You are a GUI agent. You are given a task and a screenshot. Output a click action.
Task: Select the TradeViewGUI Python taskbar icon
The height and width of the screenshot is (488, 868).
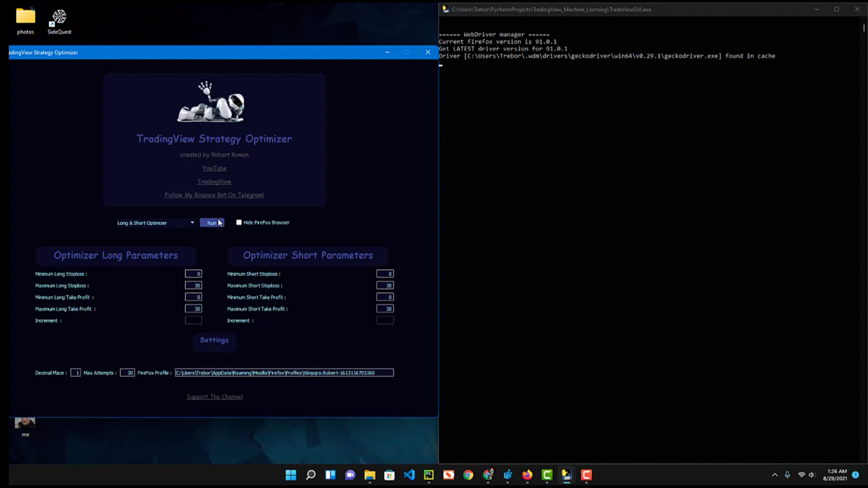point(566,475)
